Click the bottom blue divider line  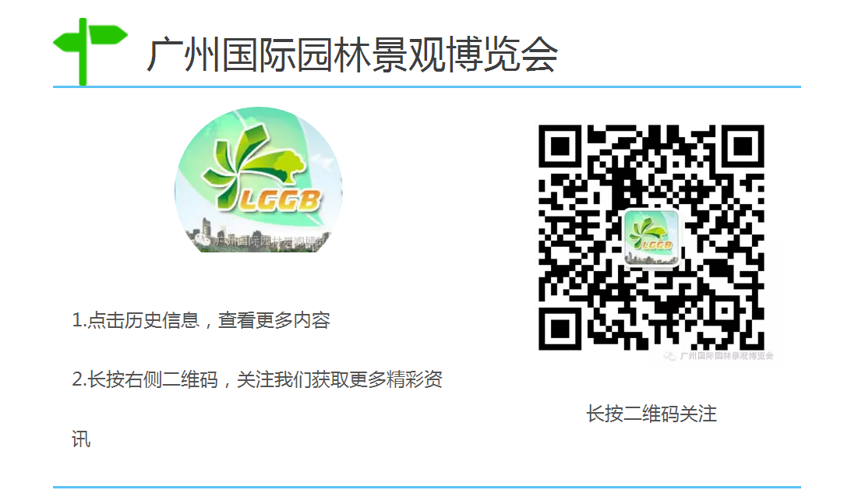point(426,487)
